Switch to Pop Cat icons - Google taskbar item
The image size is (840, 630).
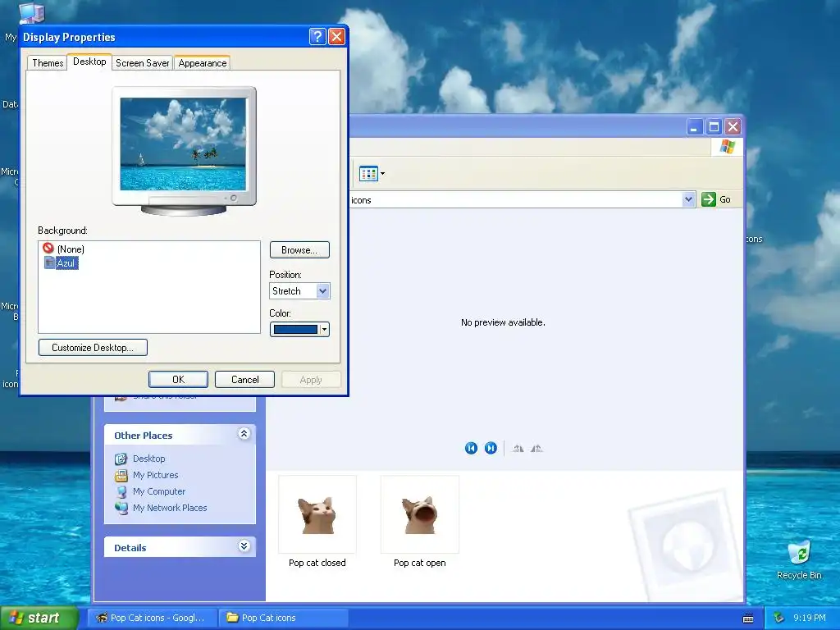pos(152,618)
